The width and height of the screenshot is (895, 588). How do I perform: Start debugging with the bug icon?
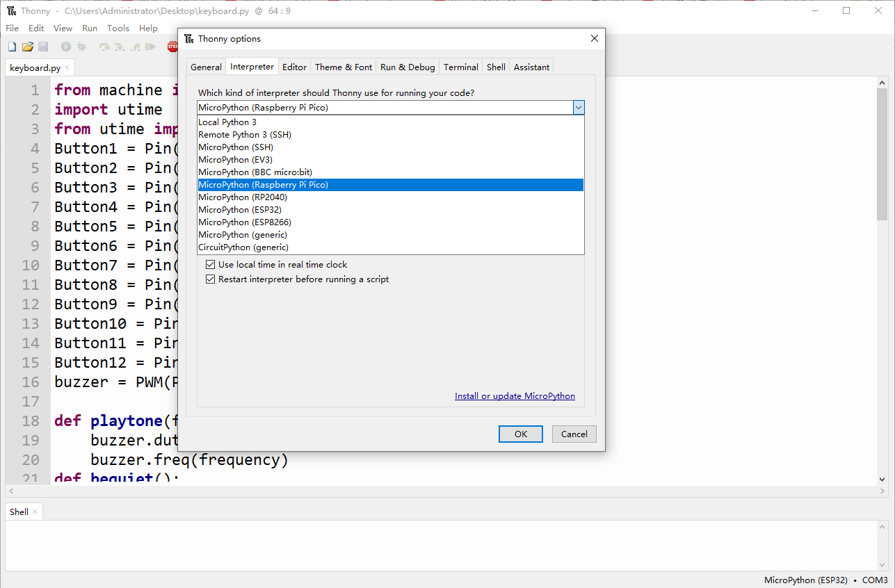[x=81, y=47]
